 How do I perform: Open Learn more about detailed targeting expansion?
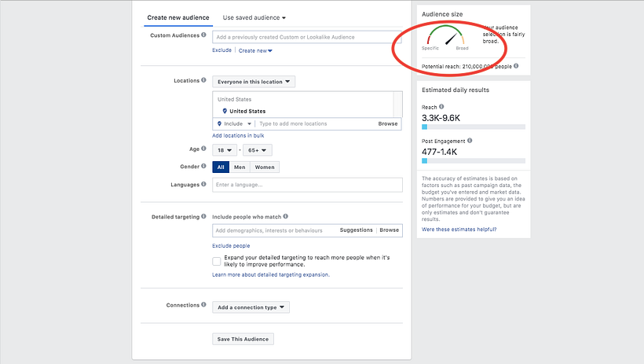tap(271, 274)
